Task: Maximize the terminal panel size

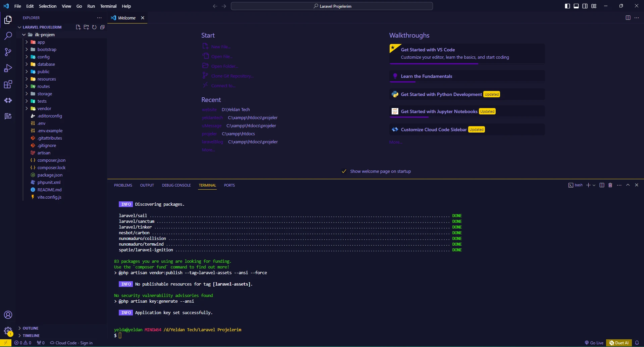Action: (x=628, y=185)
